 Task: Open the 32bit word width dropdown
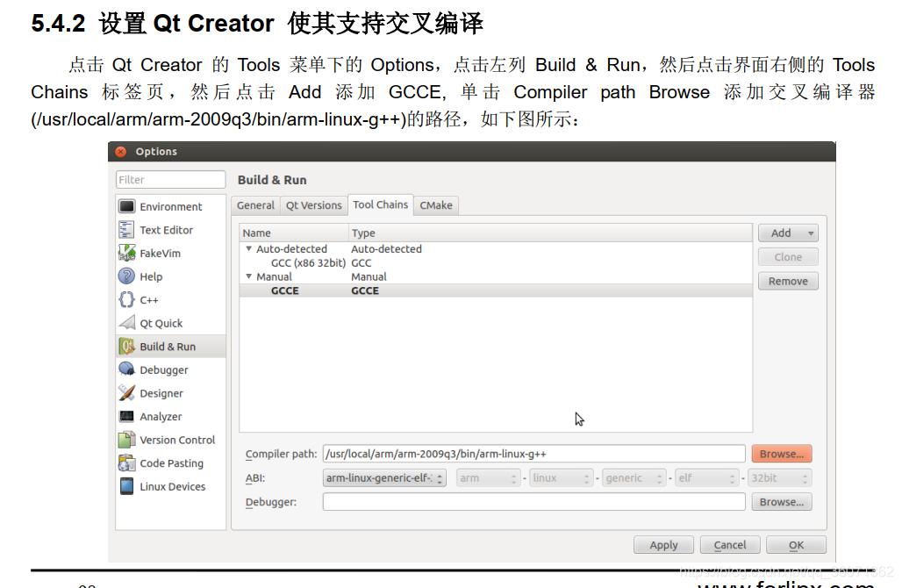pos(779,478)
